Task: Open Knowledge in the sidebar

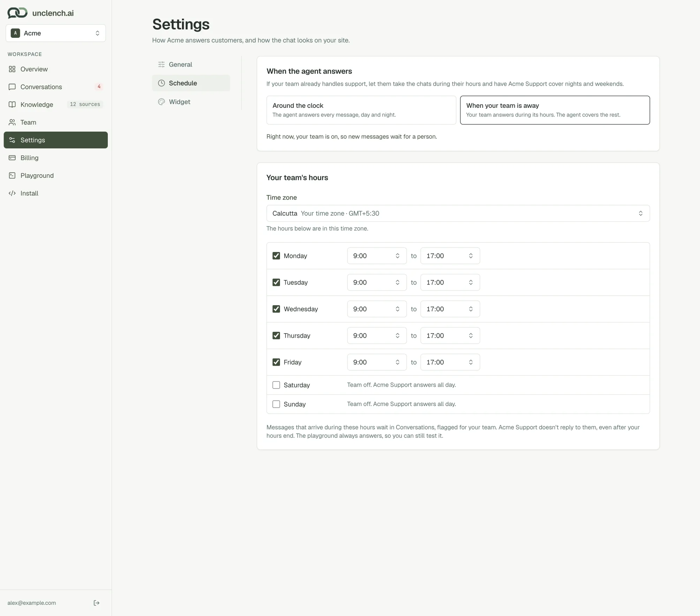Action: (x=56, y=104)
